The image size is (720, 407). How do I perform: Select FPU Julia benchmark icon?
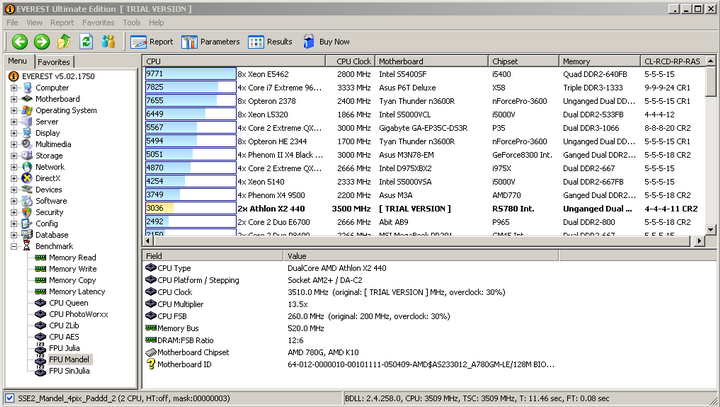pyautogui.click(x=40, y=348)
